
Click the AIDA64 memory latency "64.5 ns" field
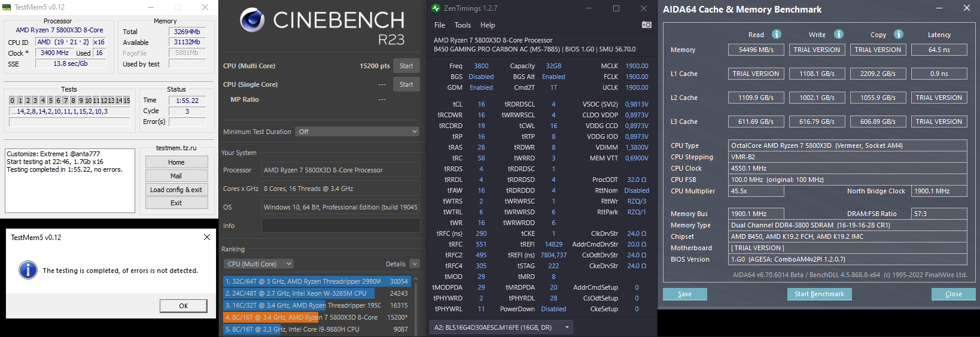click(x=939, y=50)
